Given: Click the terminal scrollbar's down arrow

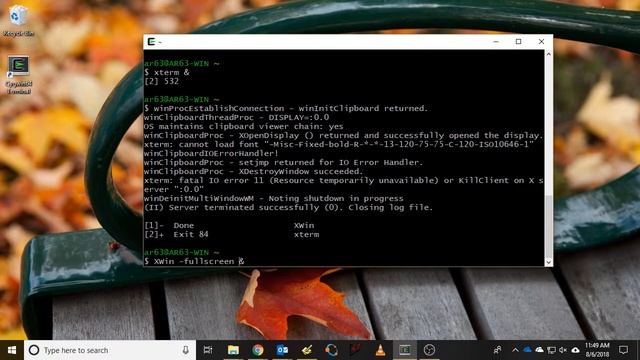Looking at the screenshot, I should click(x=549, y=262).
